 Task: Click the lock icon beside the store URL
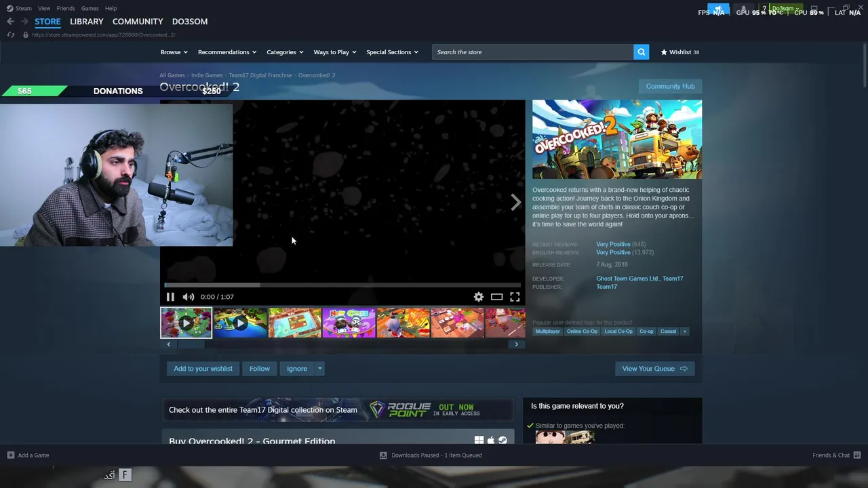pyautogui.click(x=26, y=35)
